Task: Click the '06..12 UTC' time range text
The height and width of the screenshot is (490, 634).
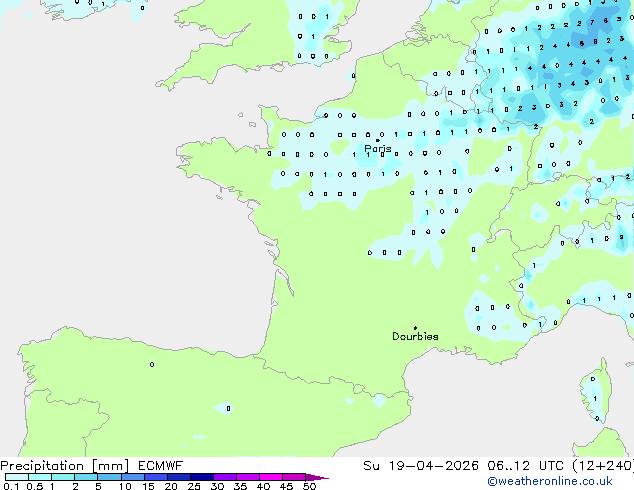Action: [x=525, y=466]
